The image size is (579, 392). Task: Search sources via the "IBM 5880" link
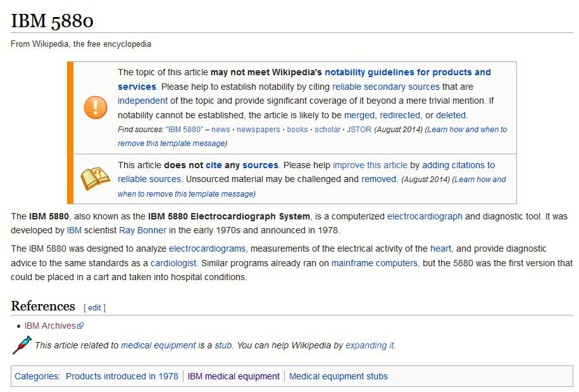click(x=185, y=130)
